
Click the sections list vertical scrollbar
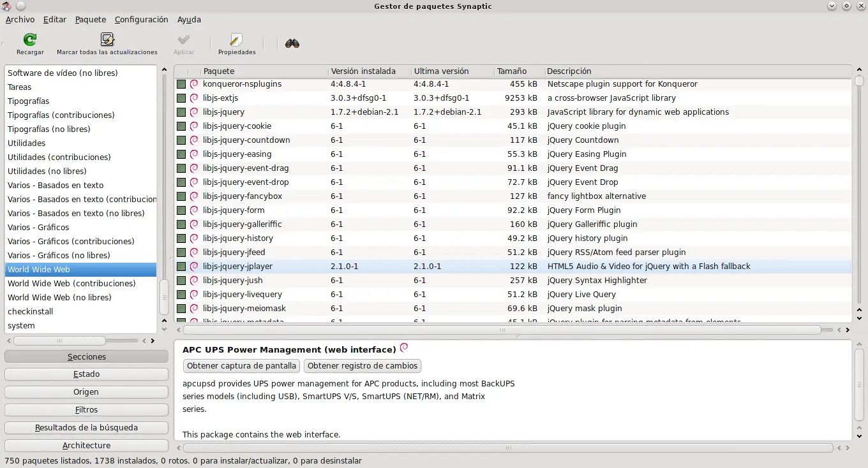tap(164, 298)
